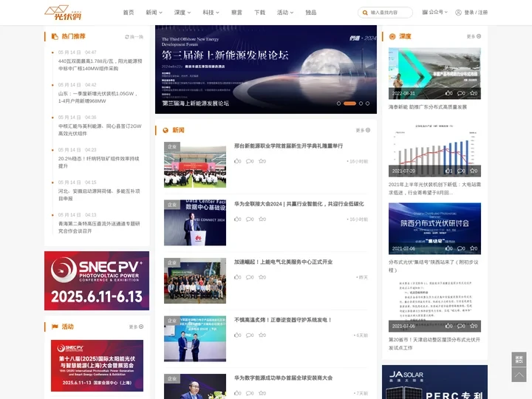
Task: Click the 更多 arrow in 新闻 section
Action: (368, 130)
